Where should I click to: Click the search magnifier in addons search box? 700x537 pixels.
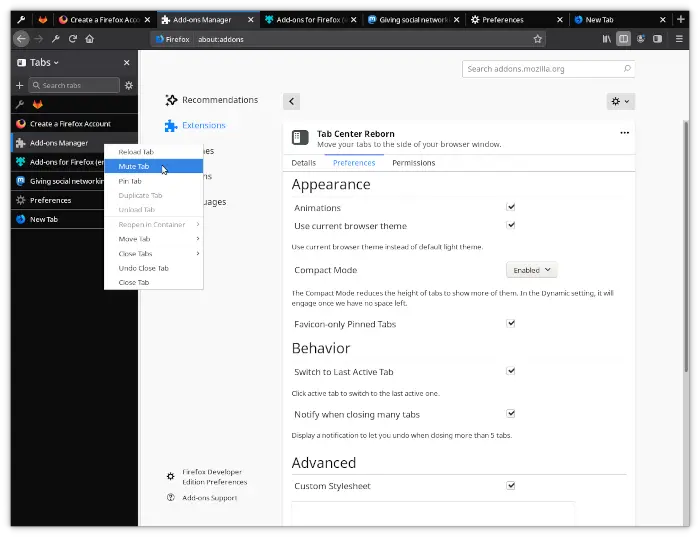(x=627, y=68)
